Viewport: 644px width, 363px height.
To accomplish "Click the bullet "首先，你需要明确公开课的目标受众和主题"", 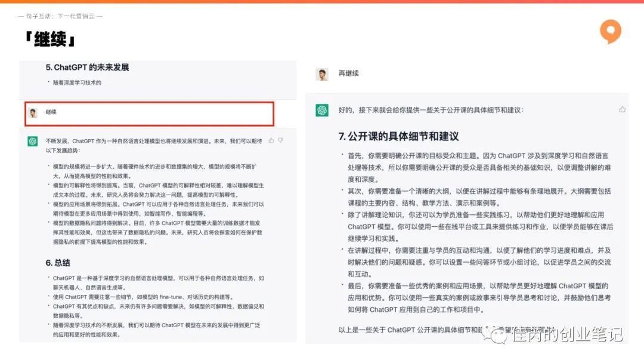I will pos(479,167).
